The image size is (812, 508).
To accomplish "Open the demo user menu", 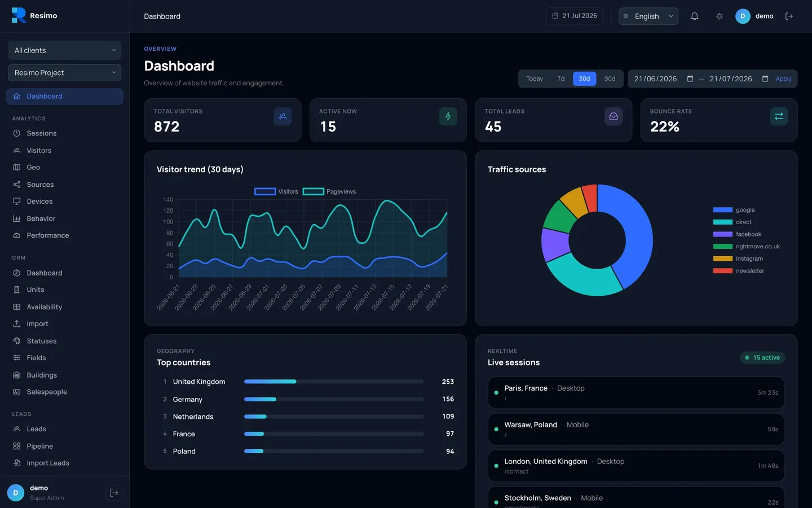I will tap(754, 16).
